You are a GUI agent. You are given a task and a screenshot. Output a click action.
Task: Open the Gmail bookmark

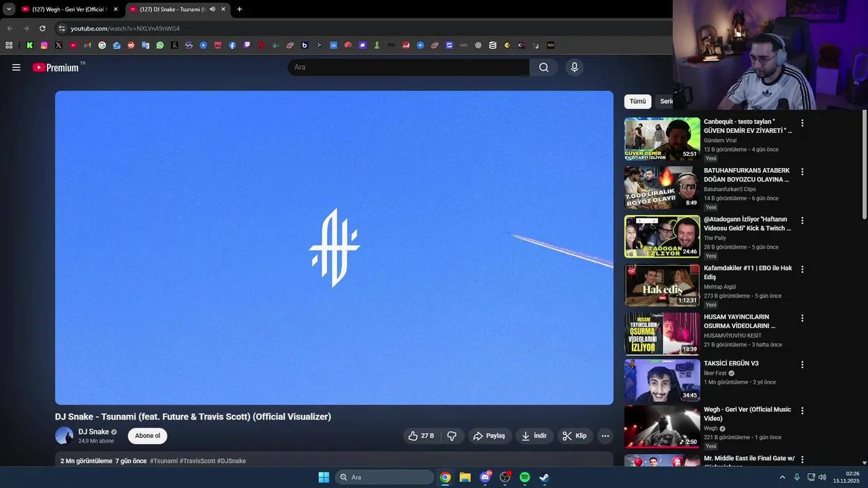pos(87,45)
